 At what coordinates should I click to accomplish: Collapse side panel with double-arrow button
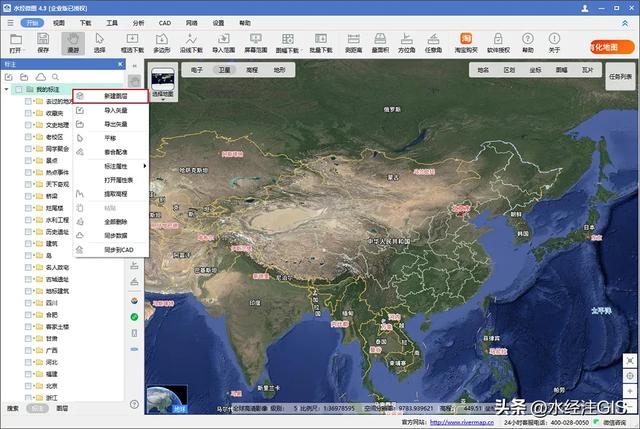[x=134, y=66]
